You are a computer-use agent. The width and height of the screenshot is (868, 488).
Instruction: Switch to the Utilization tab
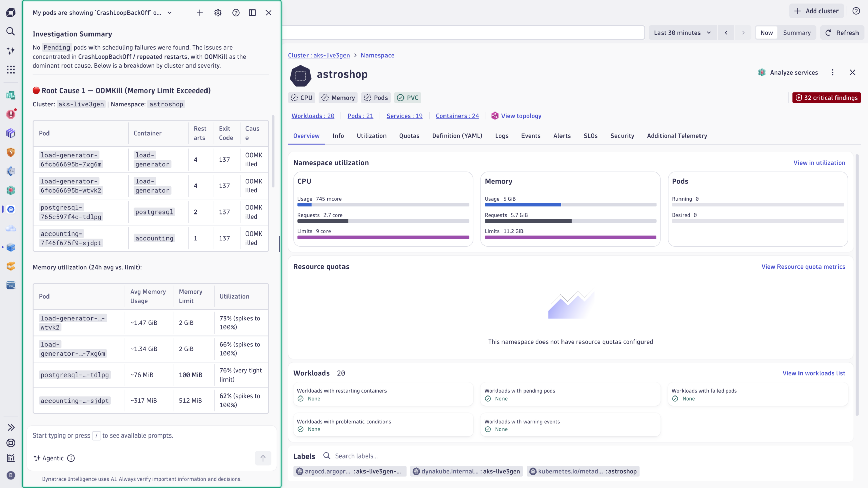(x=372, y=136)
